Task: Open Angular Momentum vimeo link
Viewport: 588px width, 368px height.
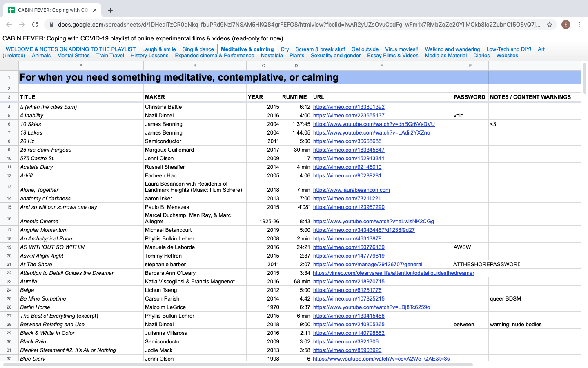Action: 364,230
